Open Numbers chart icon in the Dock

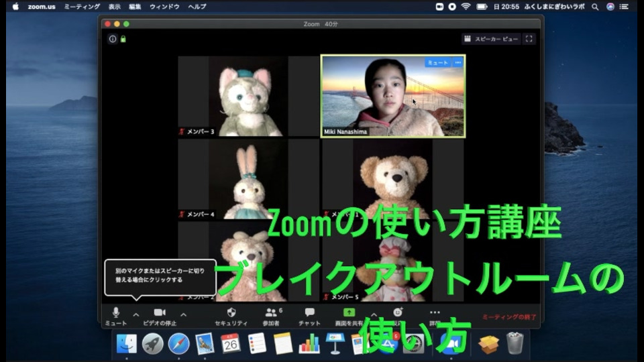(x=309, y=343)
